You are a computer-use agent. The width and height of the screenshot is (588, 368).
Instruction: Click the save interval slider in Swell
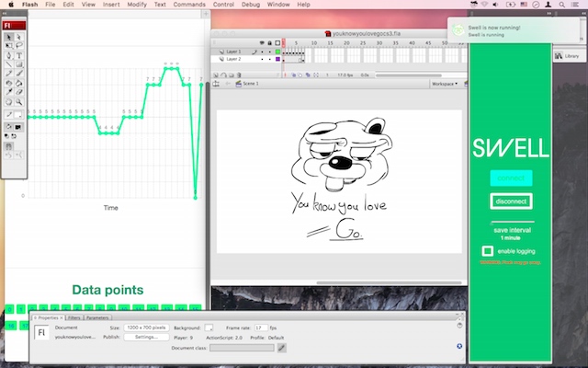click(x=513, y=222)
